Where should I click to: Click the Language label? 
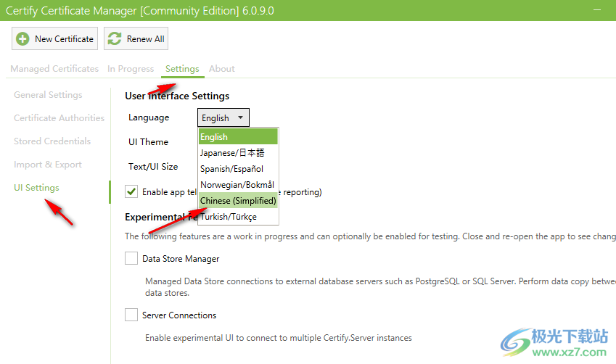[x=149, y=117]
